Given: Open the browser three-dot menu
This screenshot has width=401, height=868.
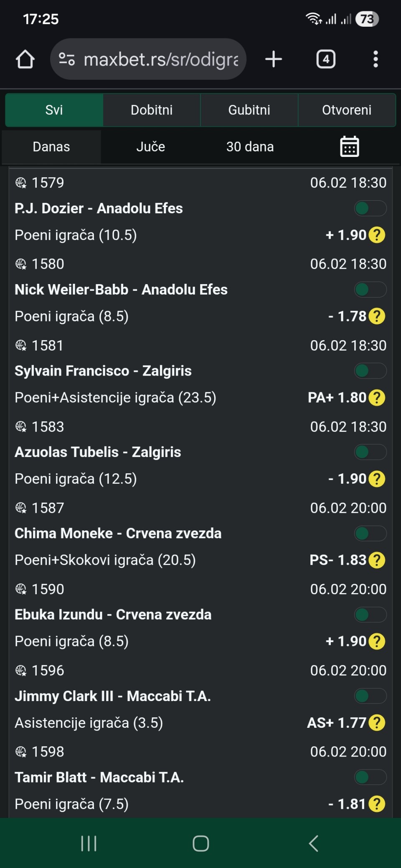Looking at the screenshot, I should pyautogui.click(x=376, y=59).
